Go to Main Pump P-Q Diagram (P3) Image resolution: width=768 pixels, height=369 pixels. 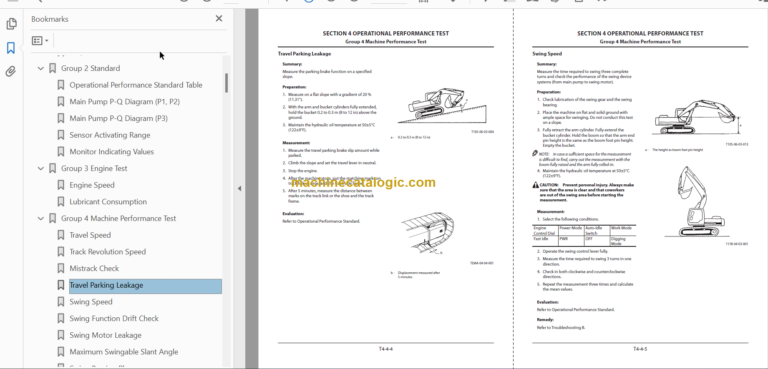tap(119, 119)
